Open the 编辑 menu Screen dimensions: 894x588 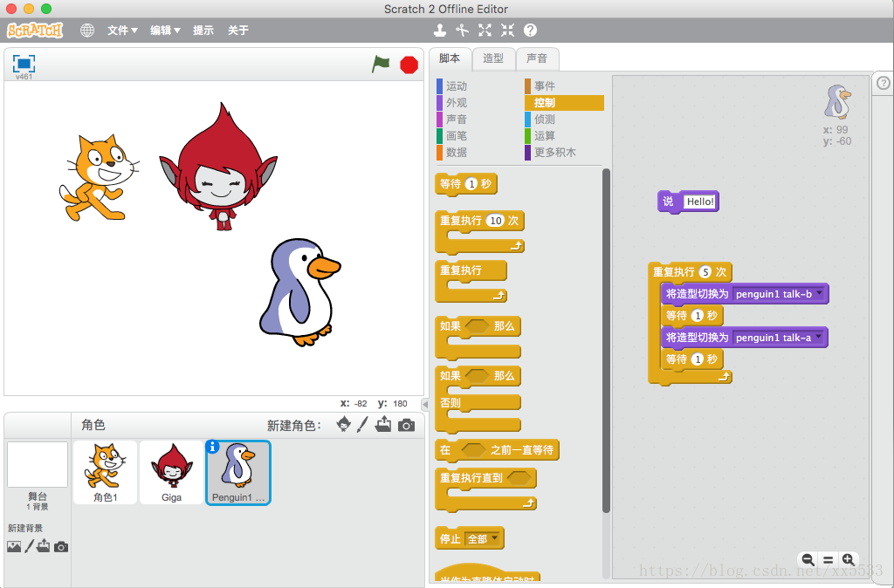point(165,31)
